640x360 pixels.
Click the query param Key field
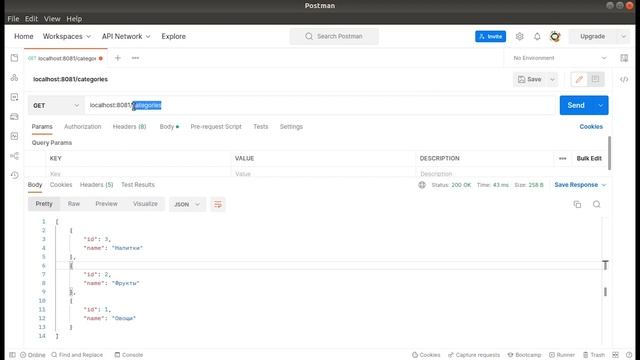click(138, 174)
